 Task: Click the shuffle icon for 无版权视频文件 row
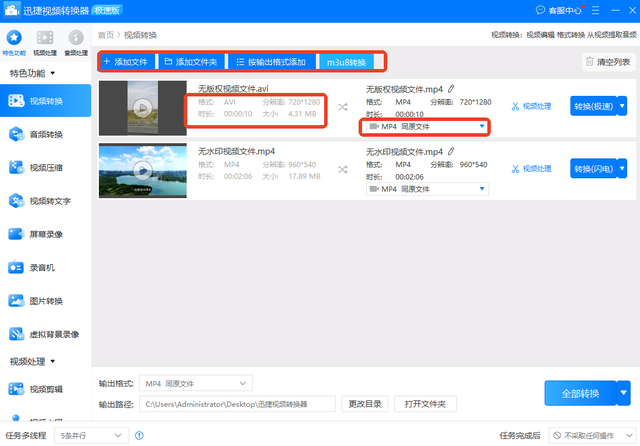click(x=342, y=107)
